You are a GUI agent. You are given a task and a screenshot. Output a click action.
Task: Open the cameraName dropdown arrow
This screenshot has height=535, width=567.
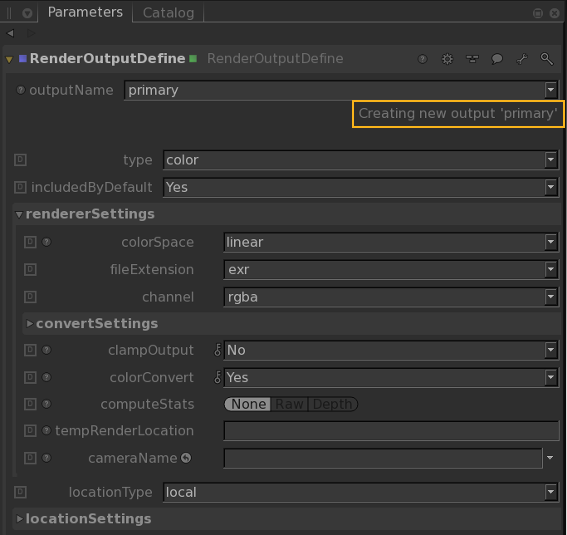point(550,458)
